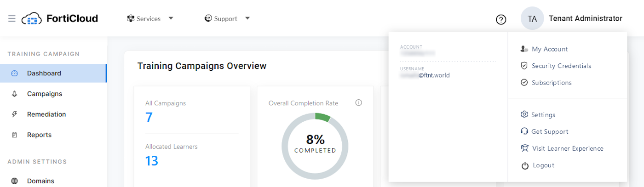
Task: Click the Dashboard gauge icon
Action: pyautogui.click(x=14, y=73)
